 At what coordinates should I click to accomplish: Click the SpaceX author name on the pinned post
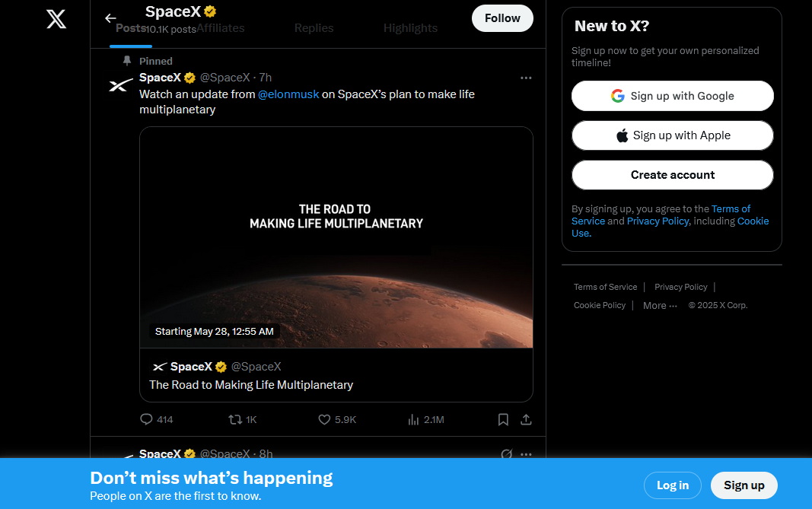160,78
